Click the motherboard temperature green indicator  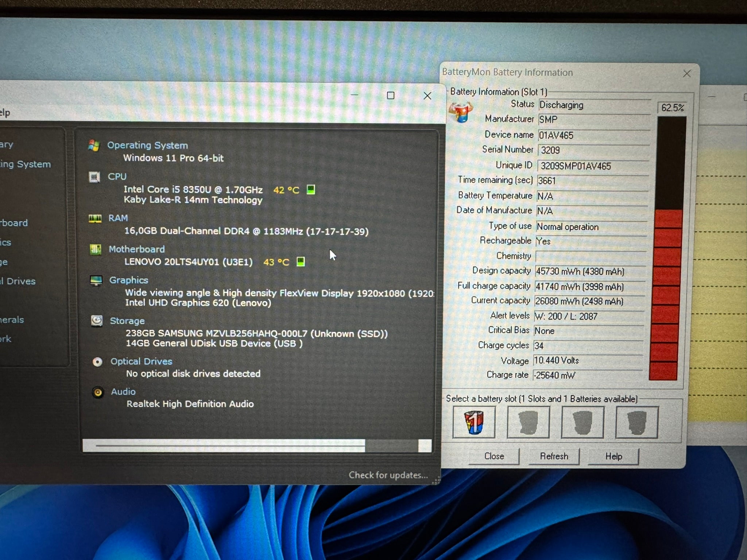tap(301, 261)
